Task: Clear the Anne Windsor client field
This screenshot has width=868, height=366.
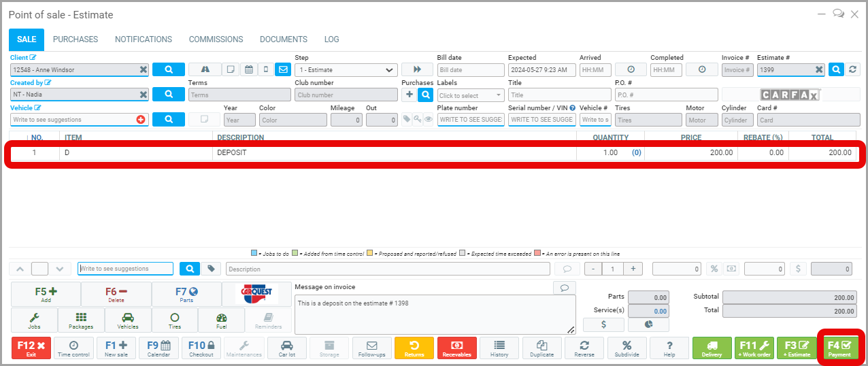Action: 144,69
